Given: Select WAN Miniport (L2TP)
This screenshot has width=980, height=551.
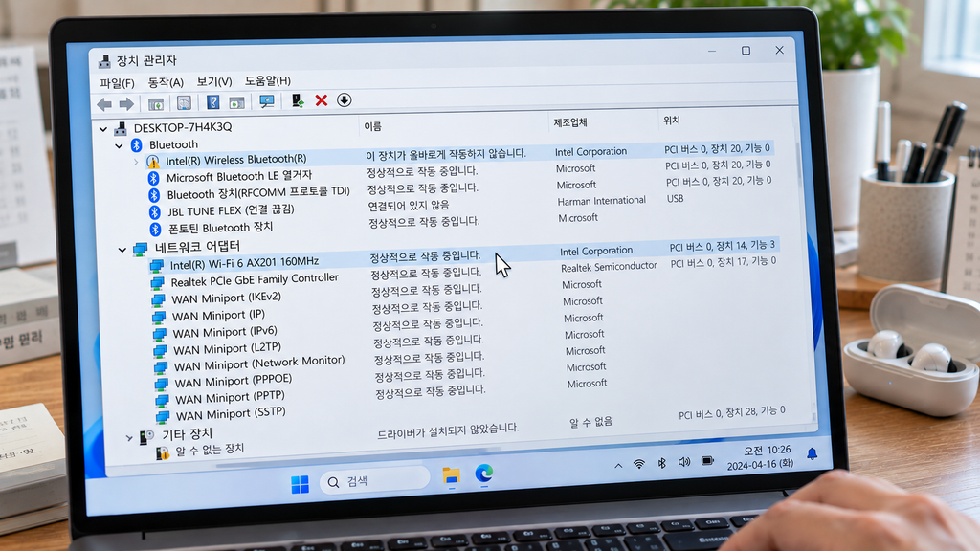Looking at the screenshot, I should pos(228,349).
